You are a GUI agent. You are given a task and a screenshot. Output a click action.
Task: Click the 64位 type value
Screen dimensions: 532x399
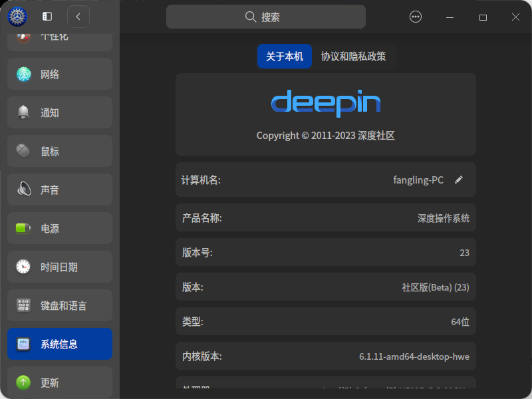[x=460, y=322]
